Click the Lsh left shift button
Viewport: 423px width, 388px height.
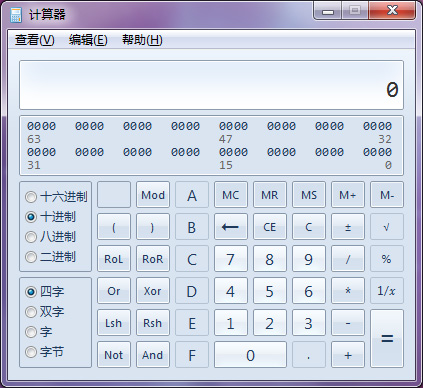pos(114,323)
